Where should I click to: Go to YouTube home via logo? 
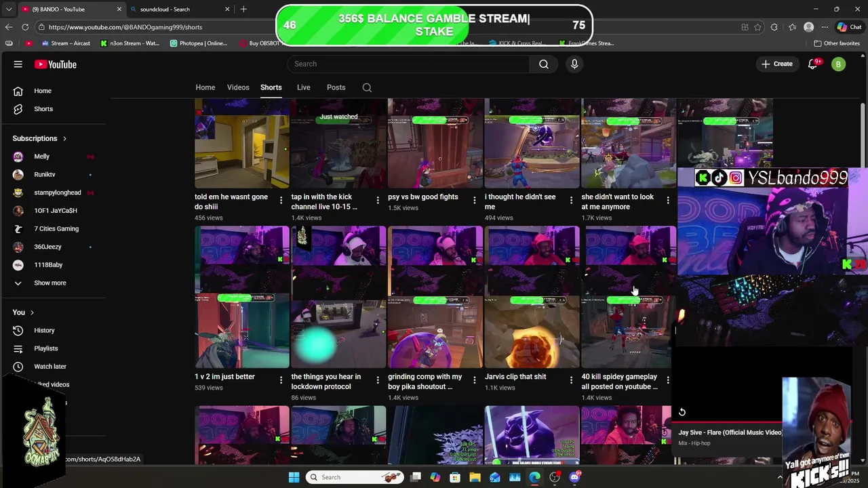[56, 64]
